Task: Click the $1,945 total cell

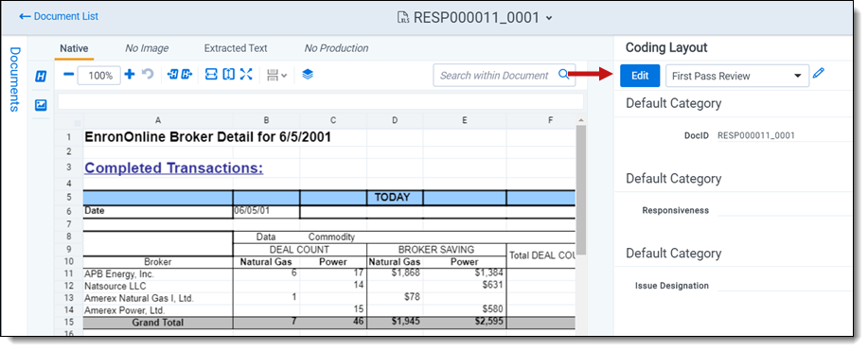Action: coord(395,323)
